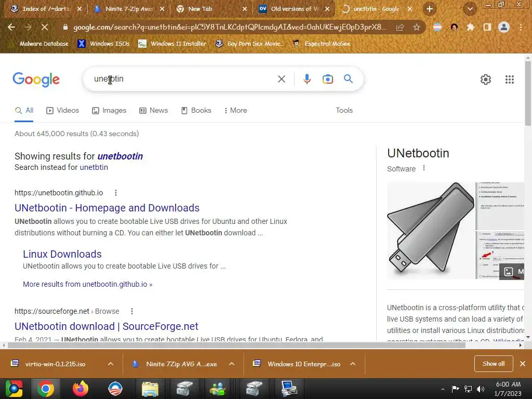
Task: Launch Chrome from the taskbar
Action: 46,389
